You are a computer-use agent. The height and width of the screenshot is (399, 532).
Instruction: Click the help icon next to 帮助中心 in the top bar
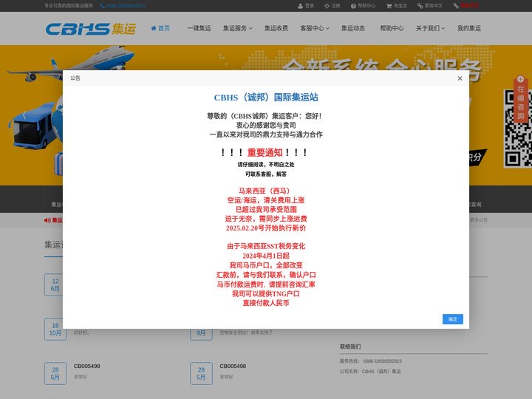click(x=353, y=6)
